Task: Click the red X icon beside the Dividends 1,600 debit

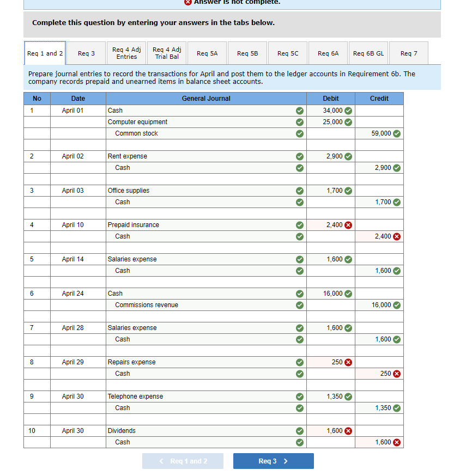Action: [x=348, y=431]
